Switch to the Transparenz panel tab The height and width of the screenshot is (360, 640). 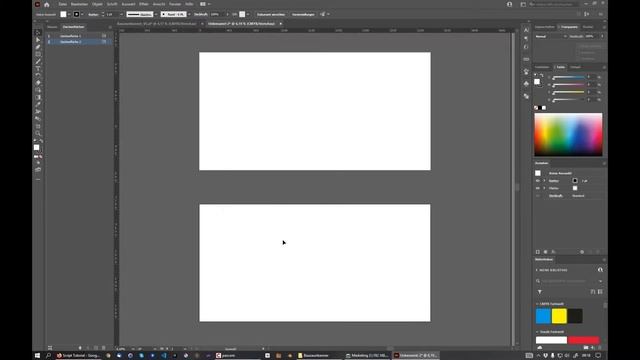569,27
